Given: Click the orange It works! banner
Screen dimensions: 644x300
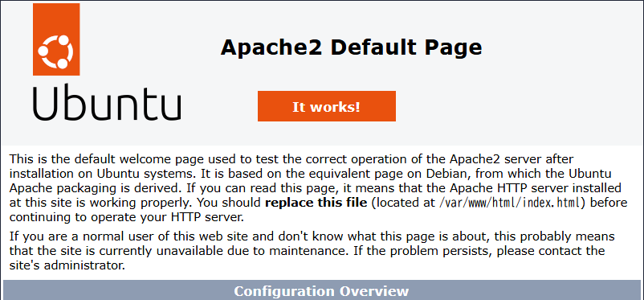Looking at the screenshot, I should point(327,106).
